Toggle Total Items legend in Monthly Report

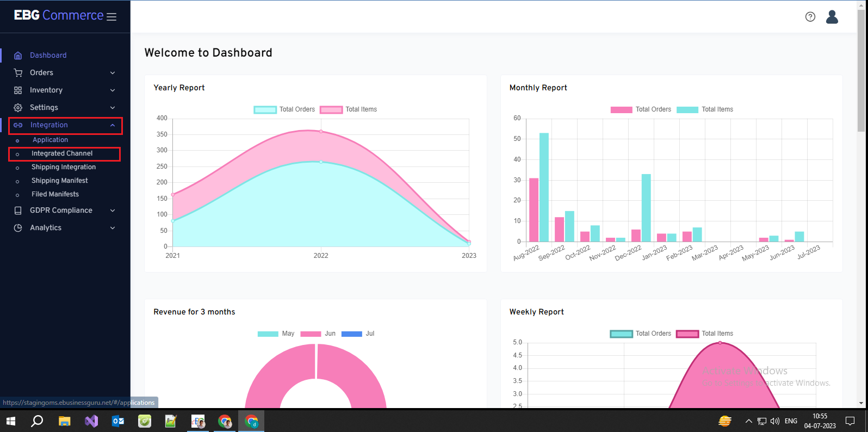(x=705, y=109)
